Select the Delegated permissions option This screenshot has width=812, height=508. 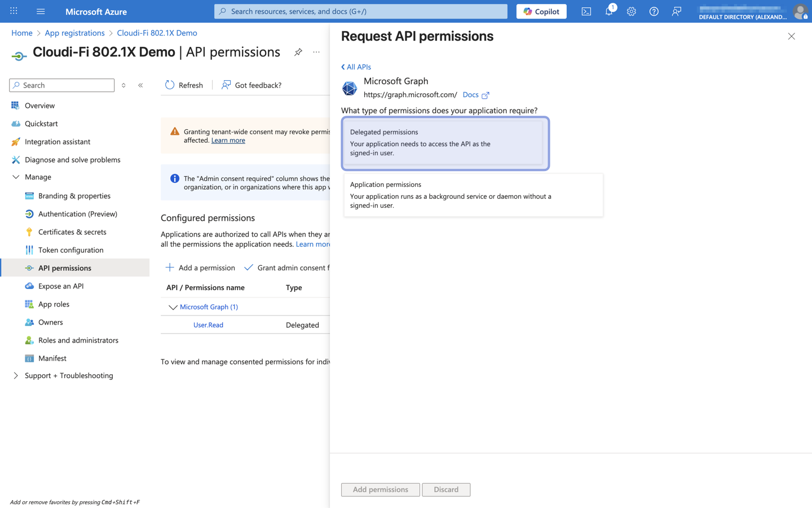coord(444,143)
